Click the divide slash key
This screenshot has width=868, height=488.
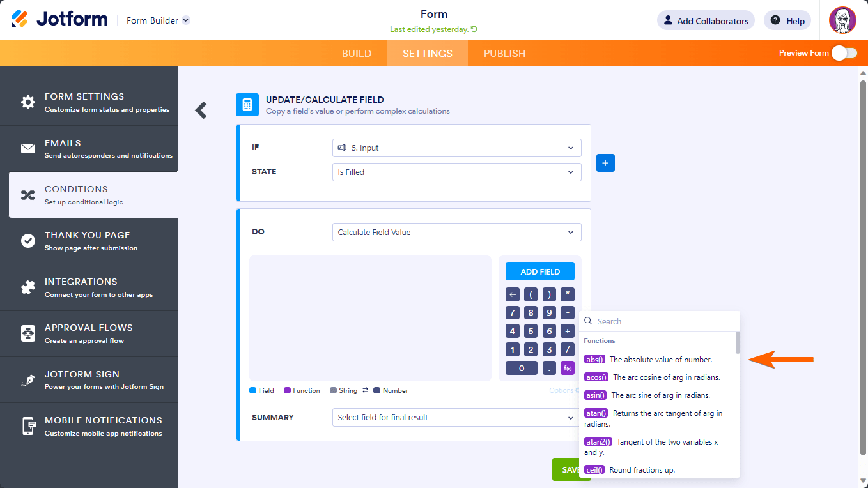pos(568,349)
